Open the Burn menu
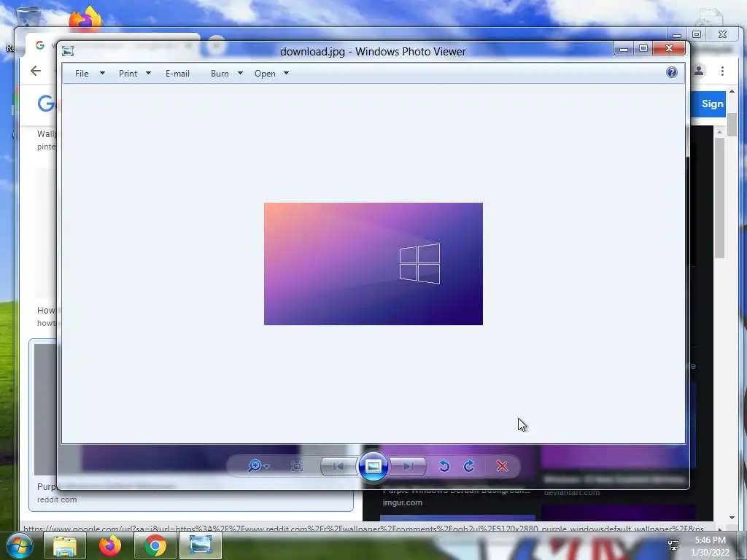 coord(220,74)
